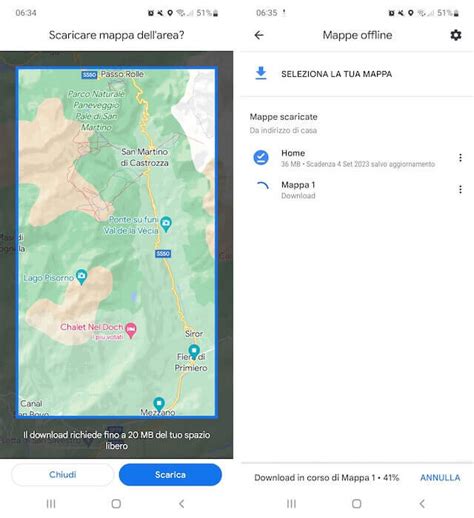
Task: Tap Mappe scaricate section heading
Action: click(x=283, y=117)
